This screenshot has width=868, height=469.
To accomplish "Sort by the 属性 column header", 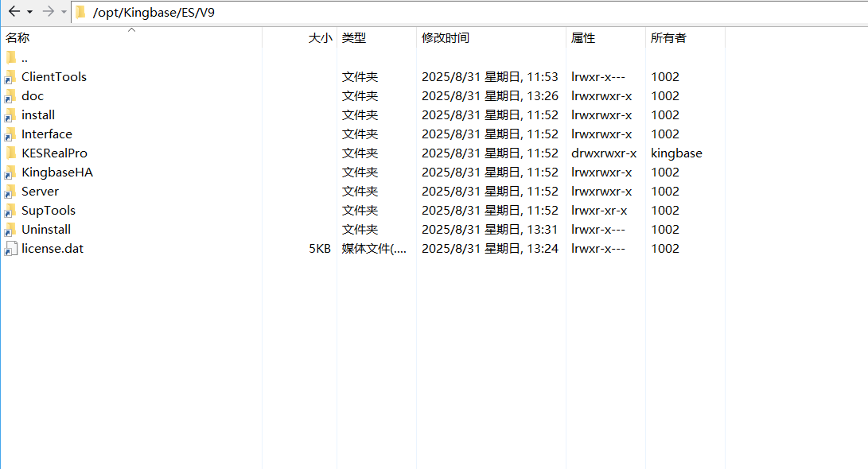I will 605,37.
